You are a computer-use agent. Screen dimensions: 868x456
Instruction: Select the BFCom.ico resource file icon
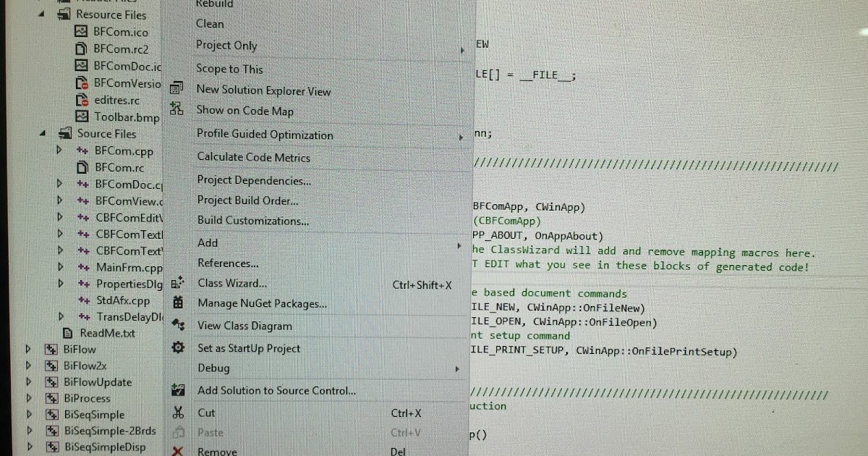pyautogui.click(x=80, y=32)
